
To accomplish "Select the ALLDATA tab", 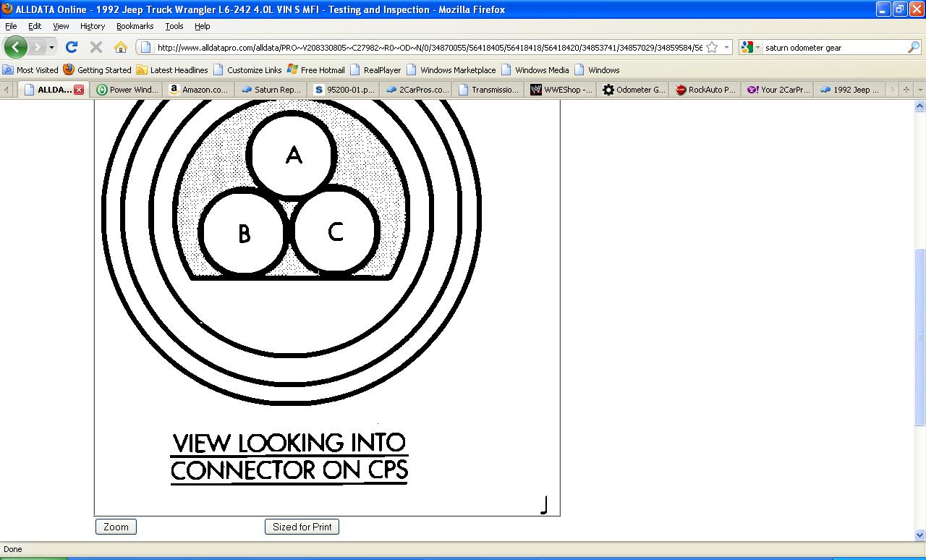I will pyautogui.click(x=54, y=90).
